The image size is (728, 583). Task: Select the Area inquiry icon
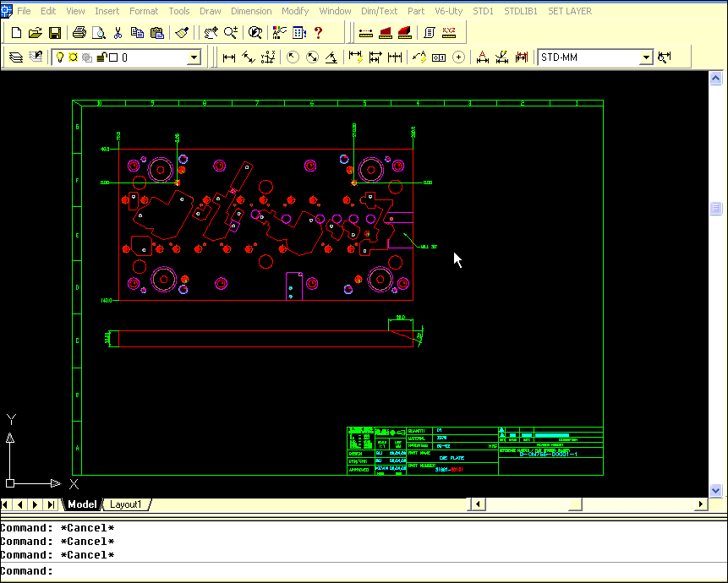pyautogui.click(x=386, y=32)
